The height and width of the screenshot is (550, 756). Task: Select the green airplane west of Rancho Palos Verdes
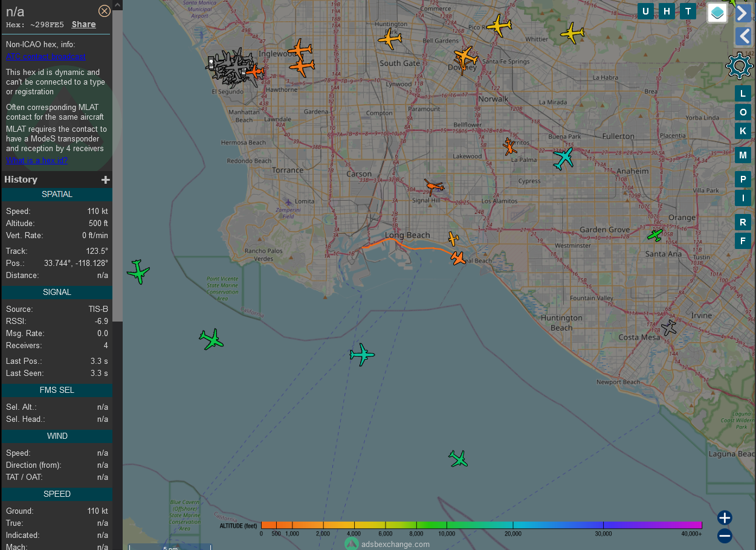tap(138, 272)
